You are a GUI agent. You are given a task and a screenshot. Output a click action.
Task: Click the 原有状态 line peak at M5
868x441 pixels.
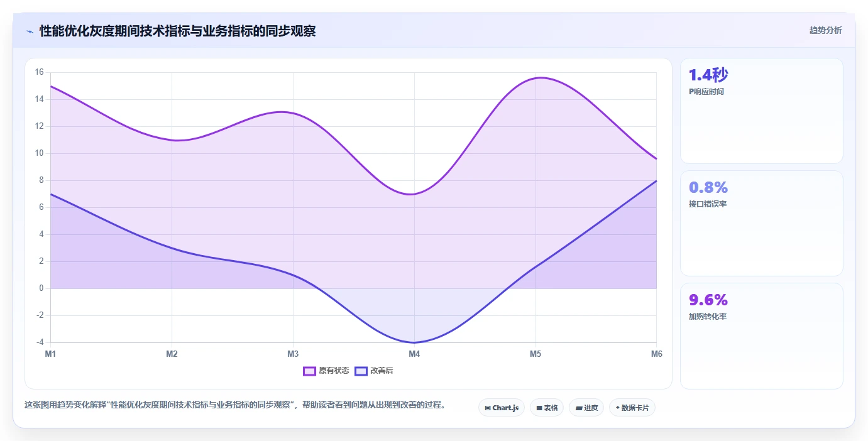540,78
